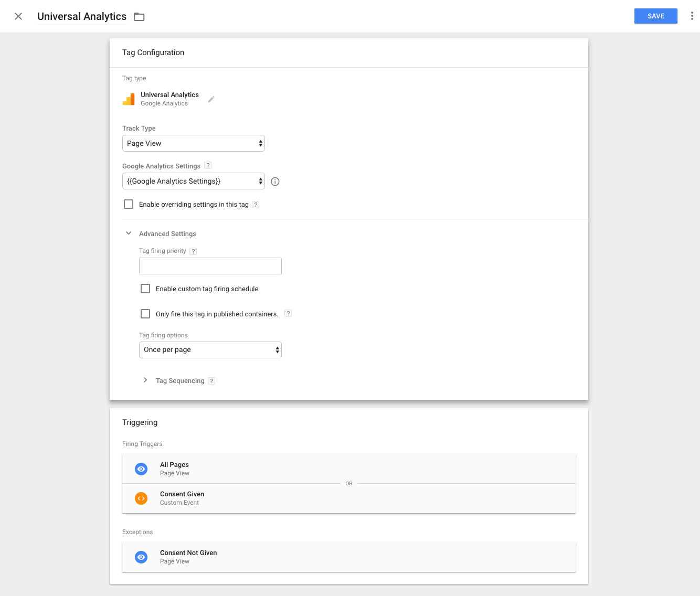Click the Universal Analytics bar chart logo
The height and width of the screenshot is (596, 700).
(129, 99)
